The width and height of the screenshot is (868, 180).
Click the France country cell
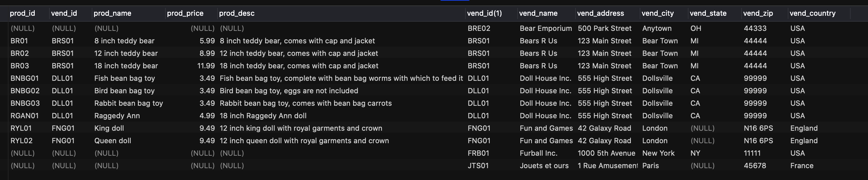coord(802,166)
